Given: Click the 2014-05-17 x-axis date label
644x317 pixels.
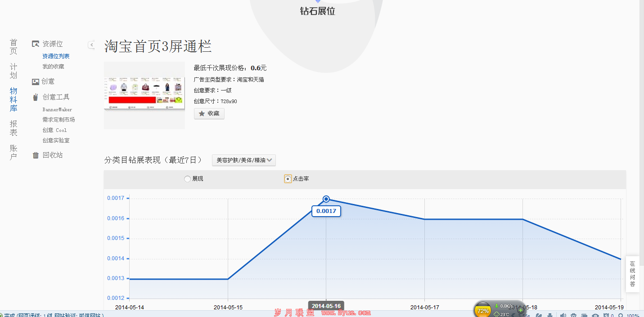Looking at the screenshot, I should (424, 308).
